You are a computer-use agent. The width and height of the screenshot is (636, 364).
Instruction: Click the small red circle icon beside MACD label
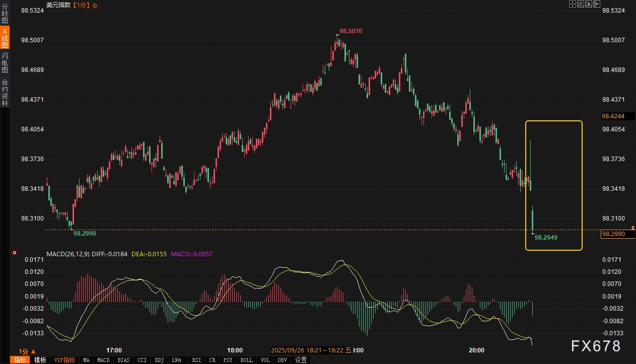[x=15, y=253]
